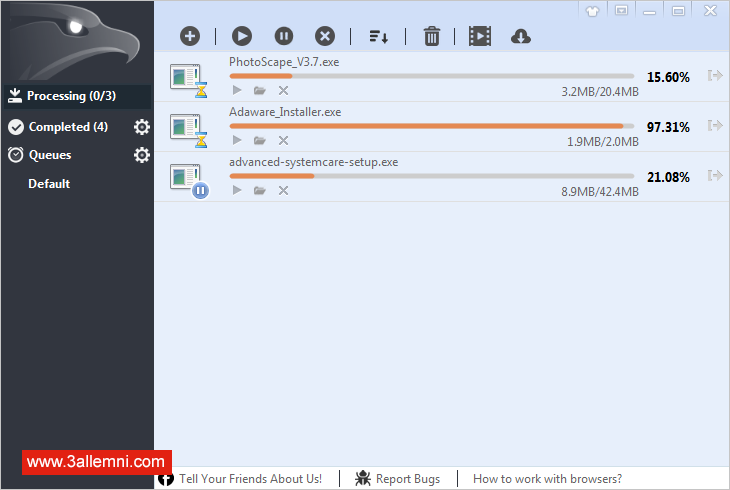The width and height of the screenshot is (730, 490).
Task: Open folder for Adaware_Installer.exe download
Action: click(260, 141)
